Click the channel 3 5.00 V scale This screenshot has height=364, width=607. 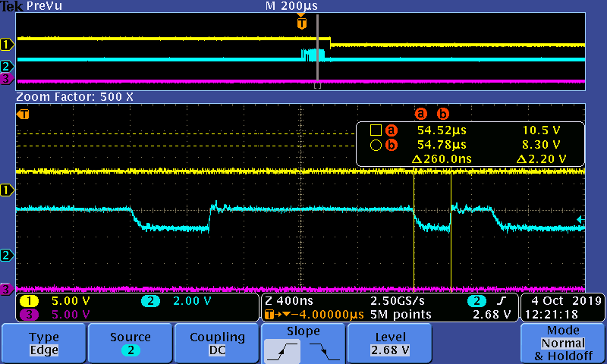(71, 315)
